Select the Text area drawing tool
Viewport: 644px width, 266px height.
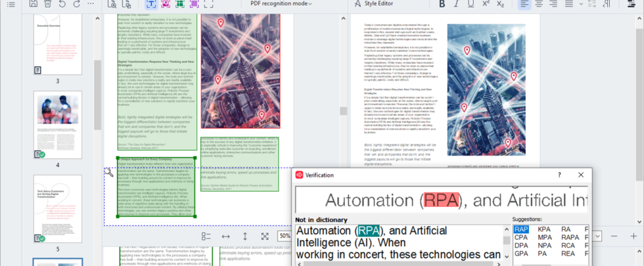click(x=152, y=4)
